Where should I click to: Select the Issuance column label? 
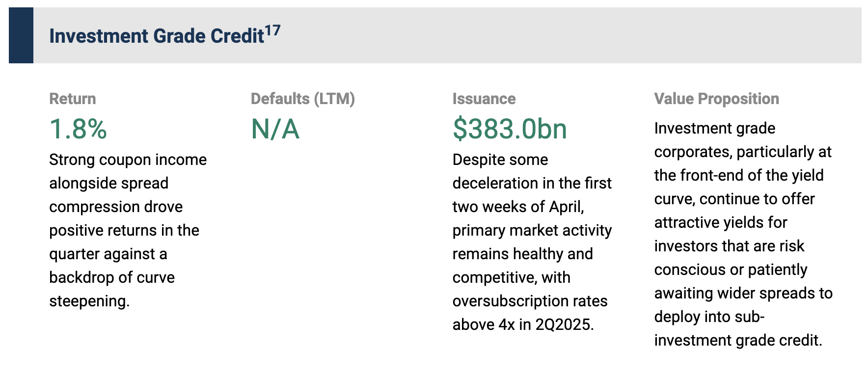[484, 99]
